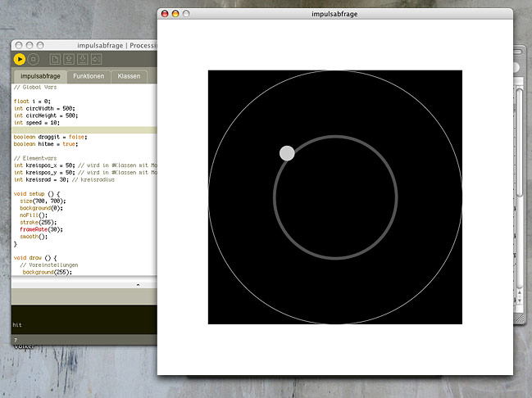This screenshot has height=398, width=532.
Task: Zoom the impulsabfrage sketch window
Action: pos(185,14)
